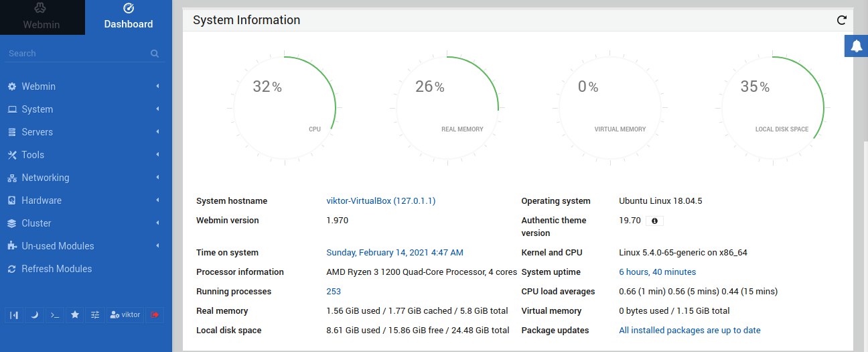Switch to the Dashboard tab

[x=129, y=17]
